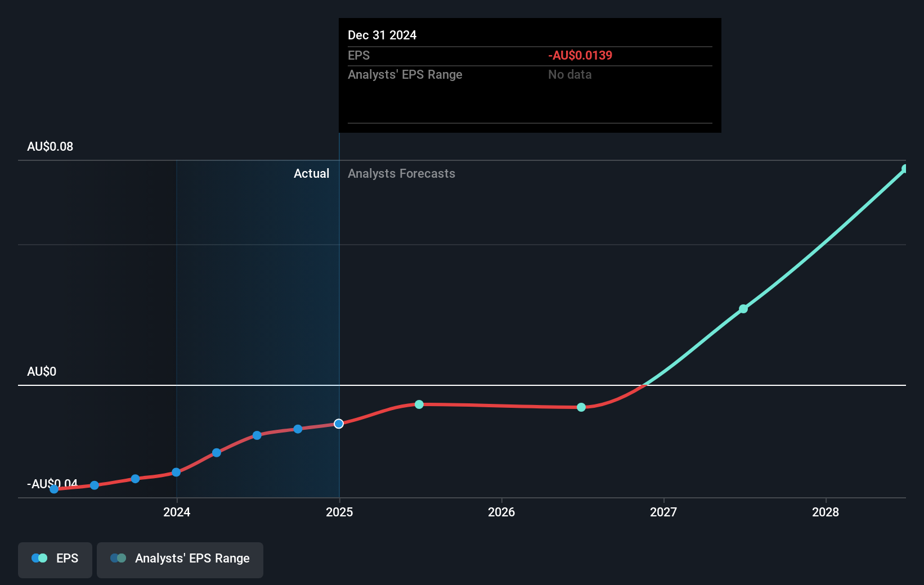Click the 2026 axis label

pos(502,512)
